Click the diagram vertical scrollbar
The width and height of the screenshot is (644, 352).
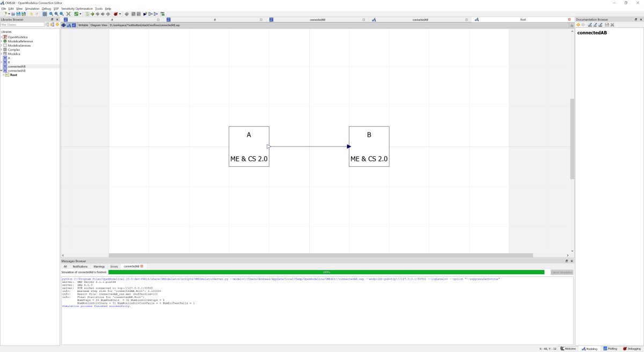[x=572, y=138]
